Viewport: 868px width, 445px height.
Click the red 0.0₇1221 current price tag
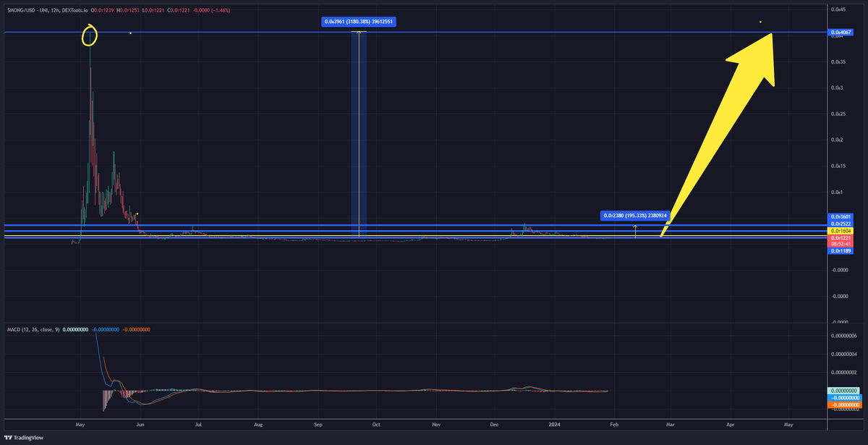(841, 237)
